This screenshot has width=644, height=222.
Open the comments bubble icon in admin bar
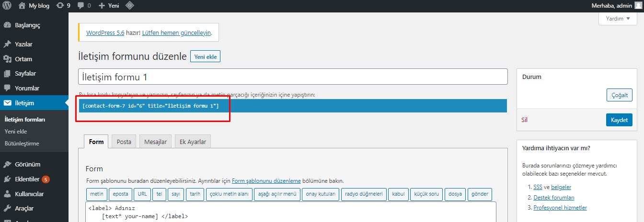coord(81,6)
